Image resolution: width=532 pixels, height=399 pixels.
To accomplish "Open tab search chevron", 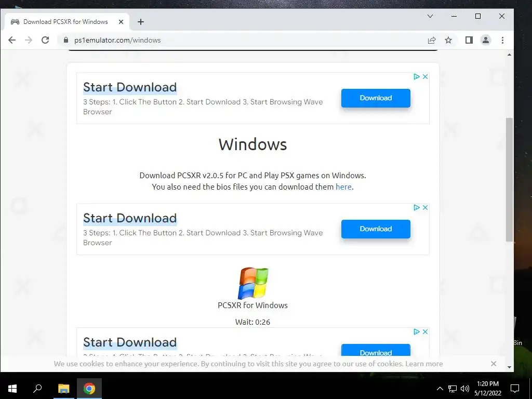I will (x=430, y=16).
